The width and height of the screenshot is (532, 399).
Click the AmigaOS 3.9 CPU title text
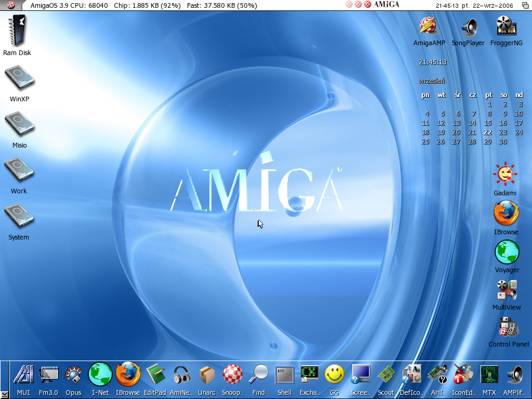point(69,5)
